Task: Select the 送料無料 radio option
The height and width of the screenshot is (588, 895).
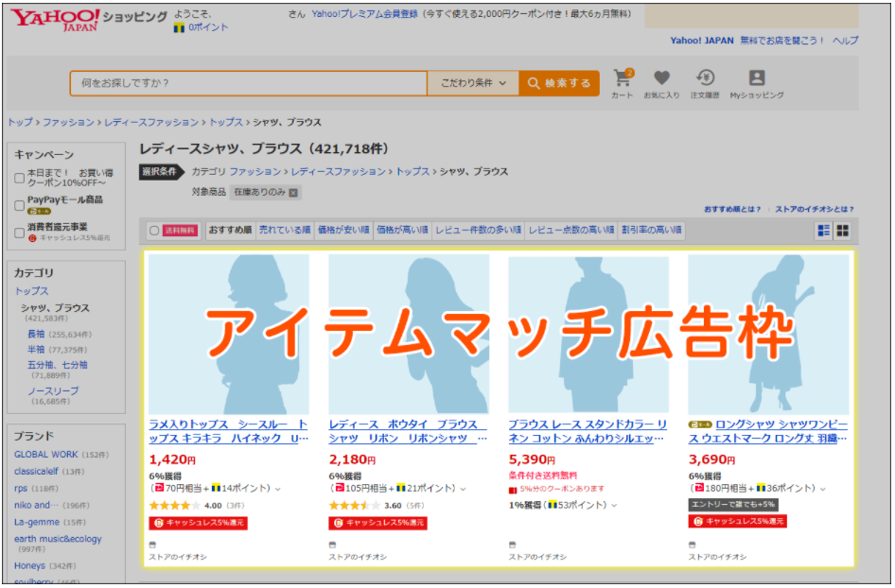Action: coord(153,231)
